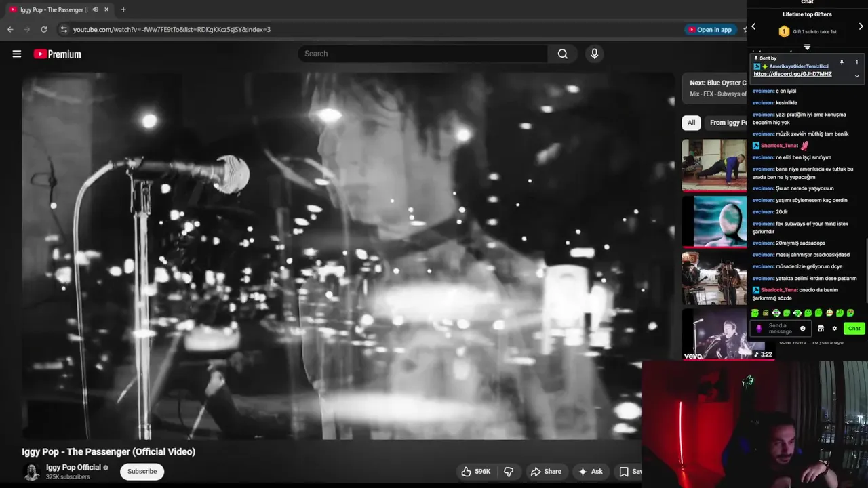Viewport: 868px width, 488px height.
Task: View site information icon in address bar
Action: point(64,30)
